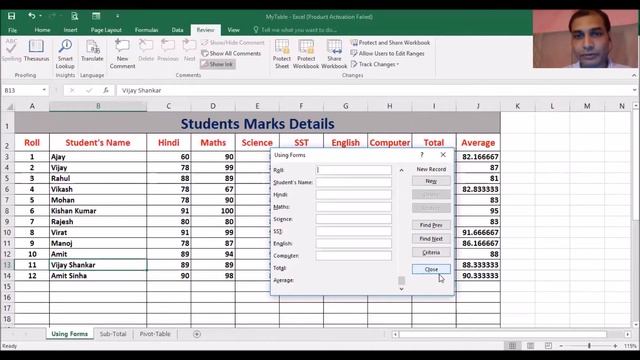
Task: Click the Delete comment icon
Action: [146, 51]
